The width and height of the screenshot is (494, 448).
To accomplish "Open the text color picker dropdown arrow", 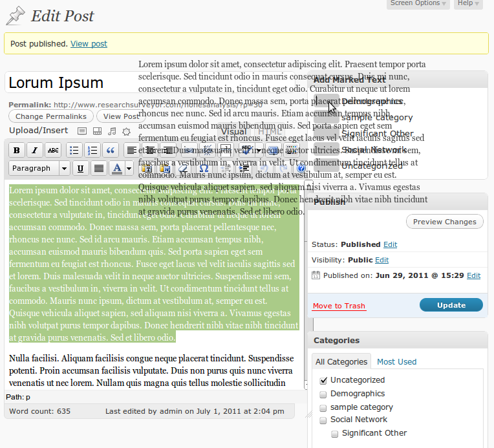I will coord(129,169).
